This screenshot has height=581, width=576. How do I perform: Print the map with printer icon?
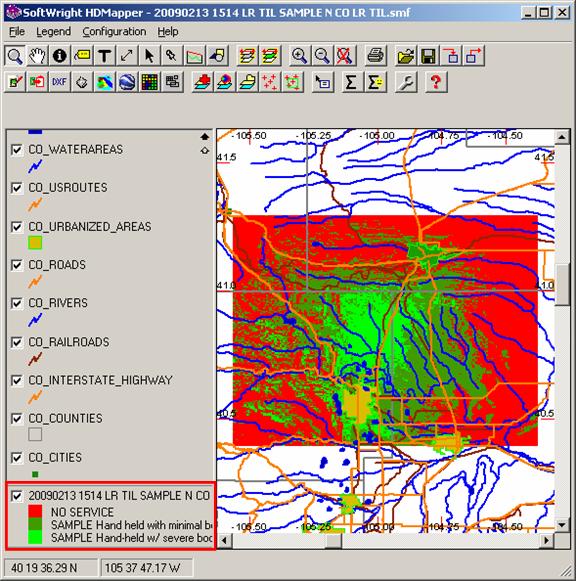click(375, 56)
